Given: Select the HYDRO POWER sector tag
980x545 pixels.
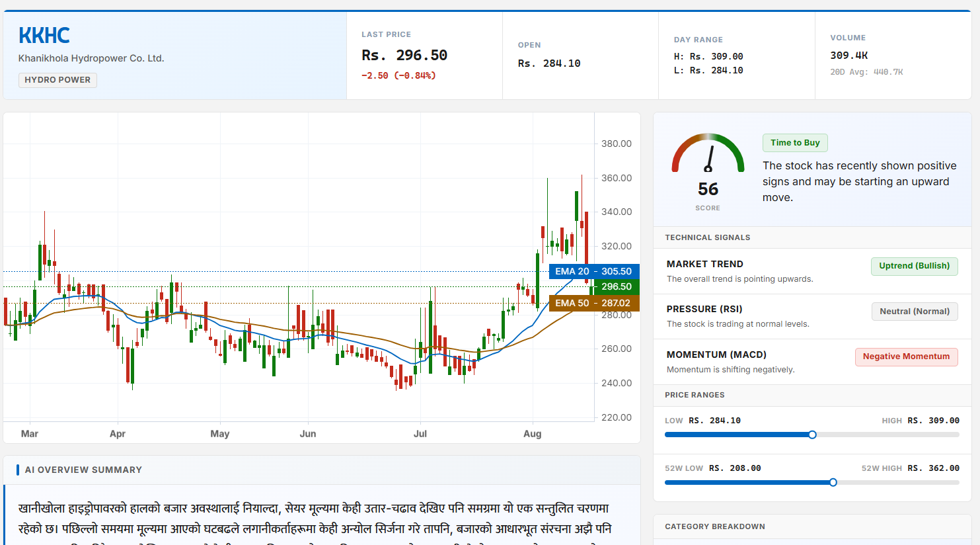Looking at the screenshot, I should click(x=57, y=80).
